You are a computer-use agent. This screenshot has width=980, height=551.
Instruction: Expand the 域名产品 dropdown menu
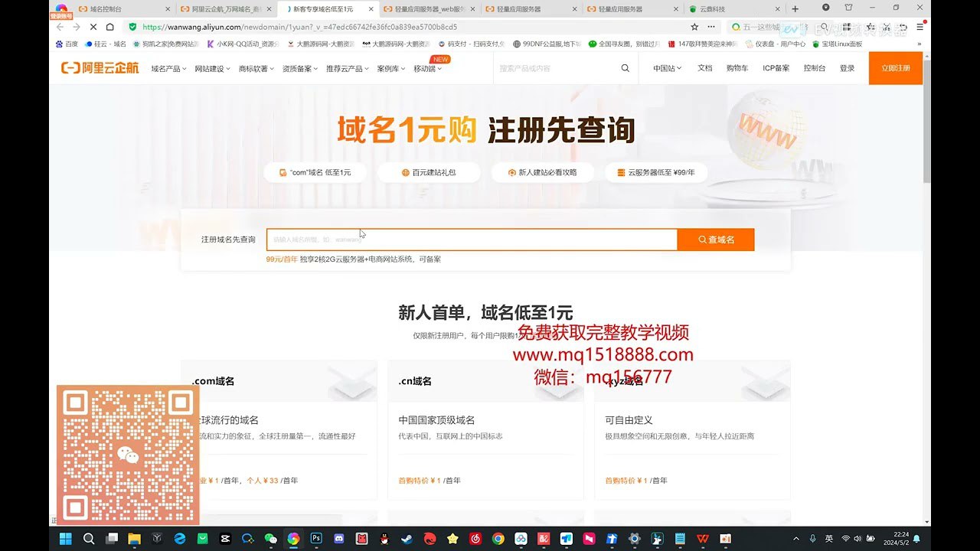click(x=168, y=67)
